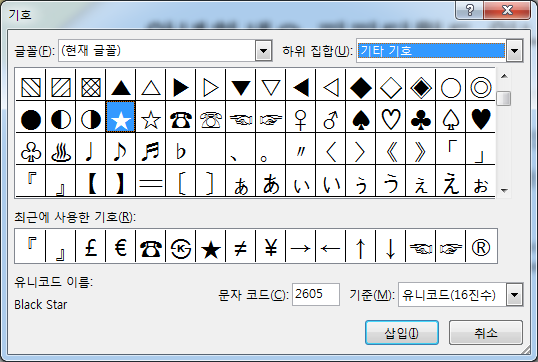Select the beamed sixteenth notes symbol

pyautogui.click(x=151, y=151)
